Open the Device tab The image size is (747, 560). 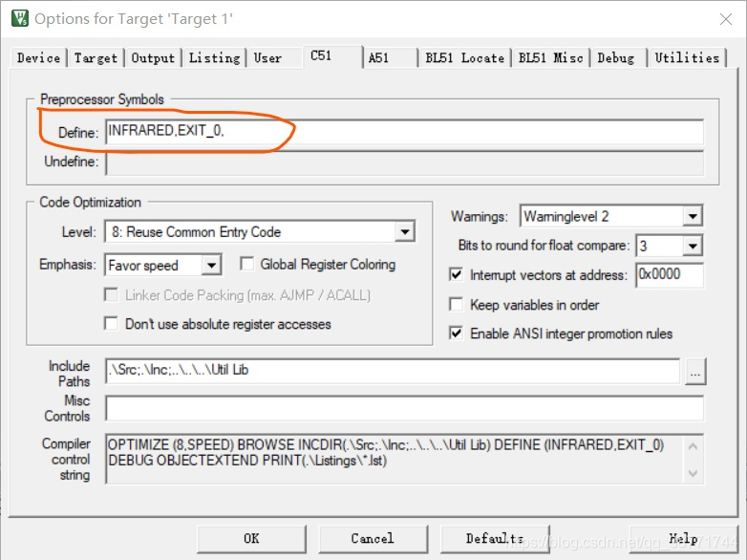point(38,58)
